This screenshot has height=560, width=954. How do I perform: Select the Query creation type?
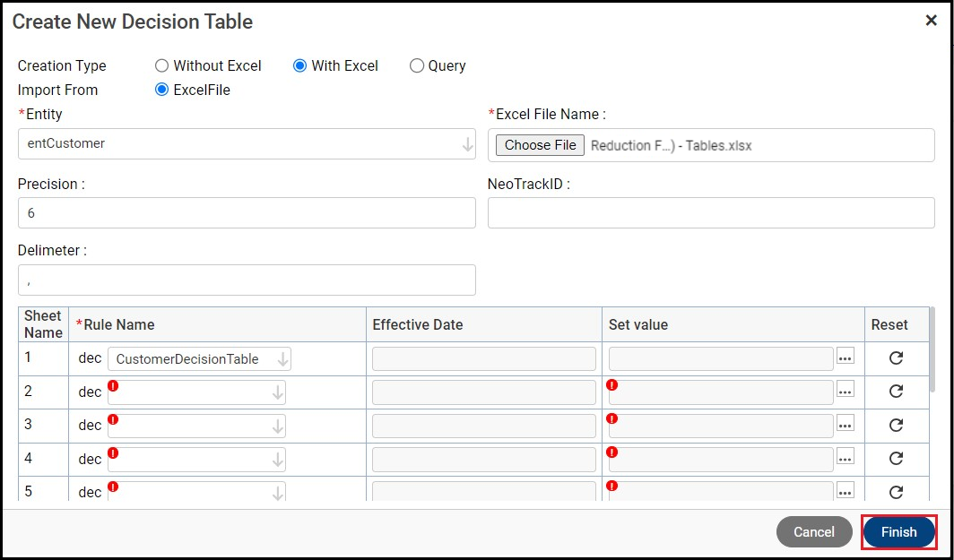417,65
